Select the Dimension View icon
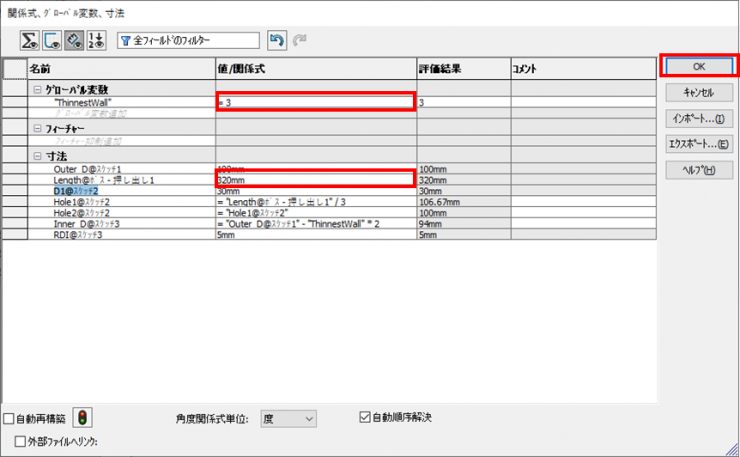740x457 pixels. click(x=73, y=41)
